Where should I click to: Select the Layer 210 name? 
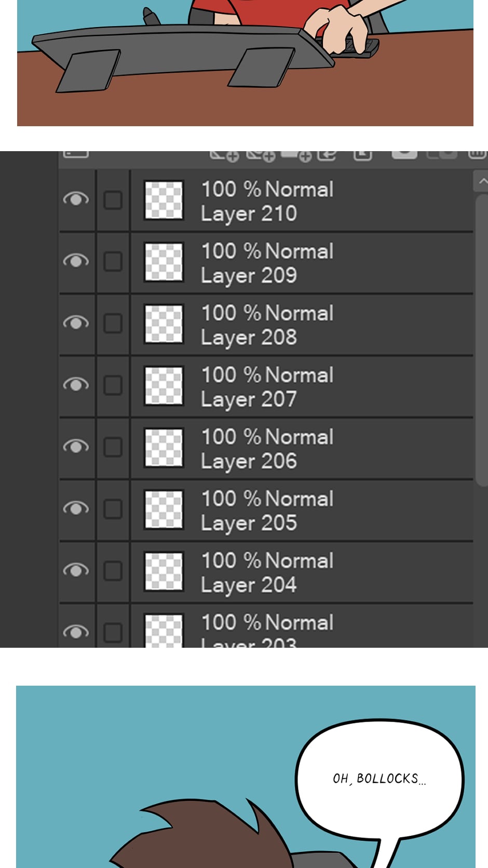pos(249,214)
